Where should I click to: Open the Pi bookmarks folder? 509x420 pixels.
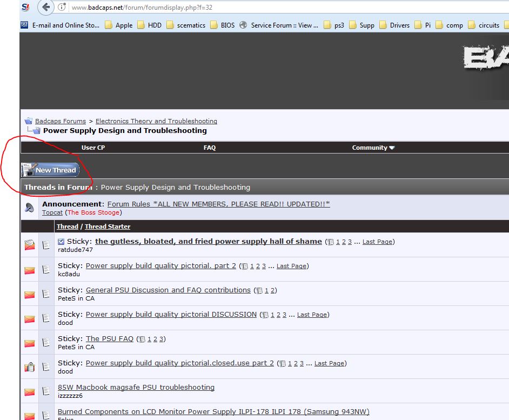point(423,25)
